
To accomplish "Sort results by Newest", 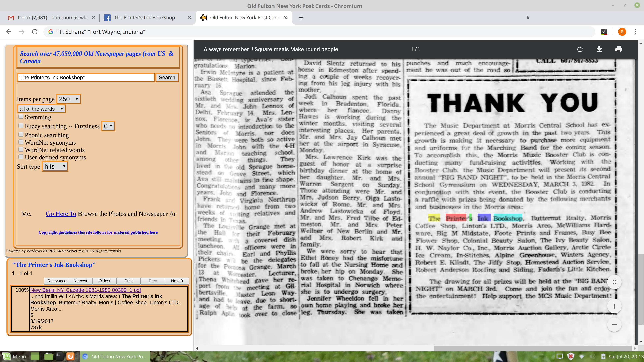I will click(80, 281).
